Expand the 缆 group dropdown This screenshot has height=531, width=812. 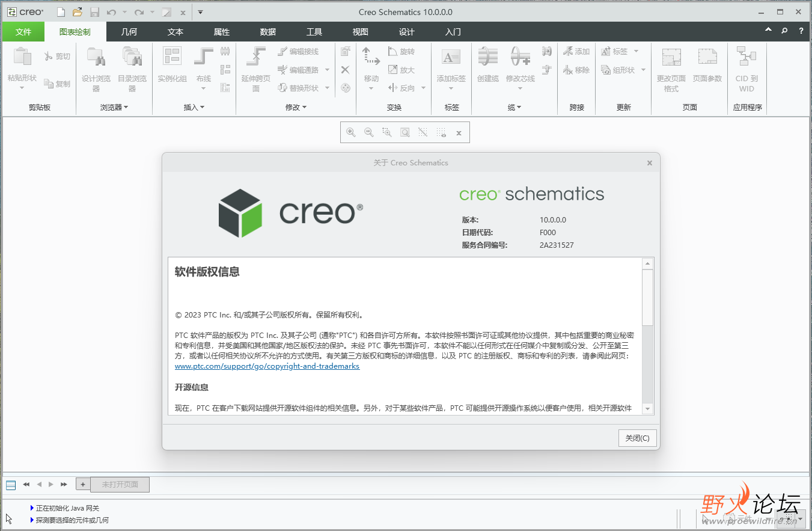pyautogui.click(x=519, y=108)
